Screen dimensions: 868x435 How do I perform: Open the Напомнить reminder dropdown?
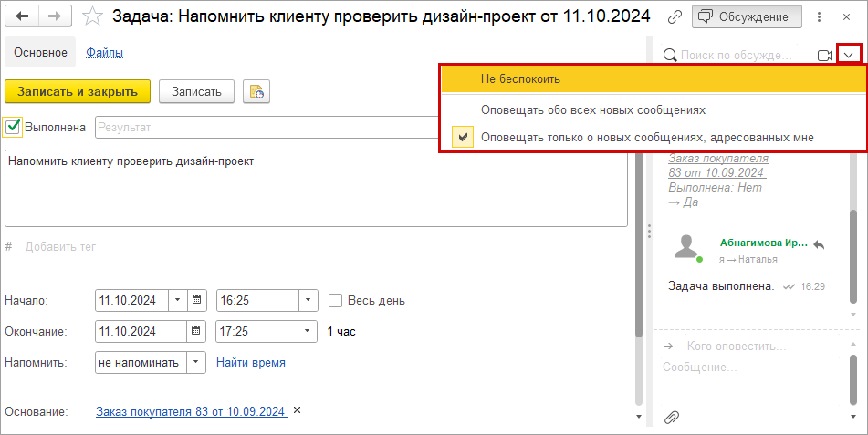197,362
